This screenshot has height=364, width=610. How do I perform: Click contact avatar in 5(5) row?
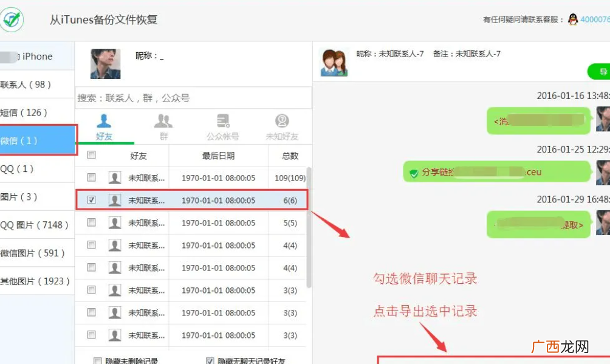pyautogui.click(x=114, y=222)
